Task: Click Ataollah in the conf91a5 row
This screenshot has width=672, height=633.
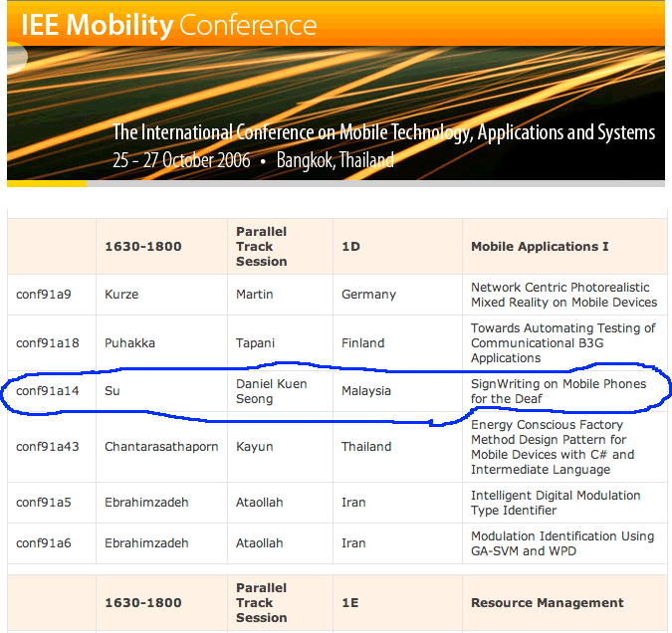Action: click(259, 503)
